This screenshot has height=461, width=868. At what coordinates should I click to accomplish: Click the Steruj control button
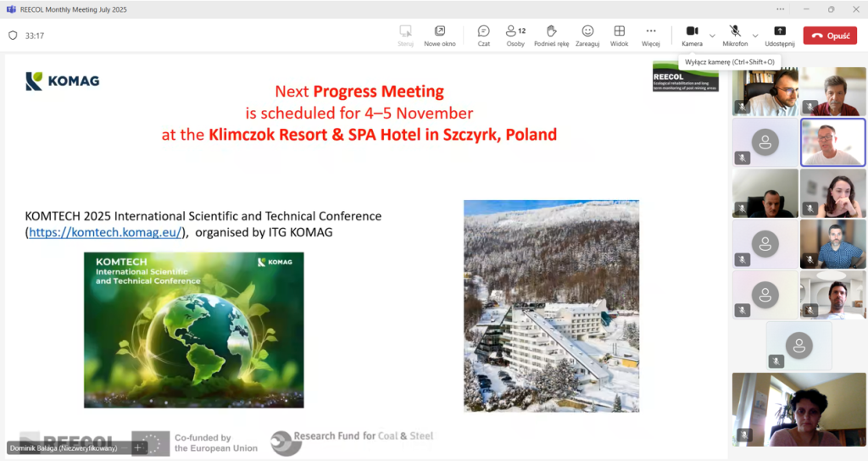click(405, 36)
